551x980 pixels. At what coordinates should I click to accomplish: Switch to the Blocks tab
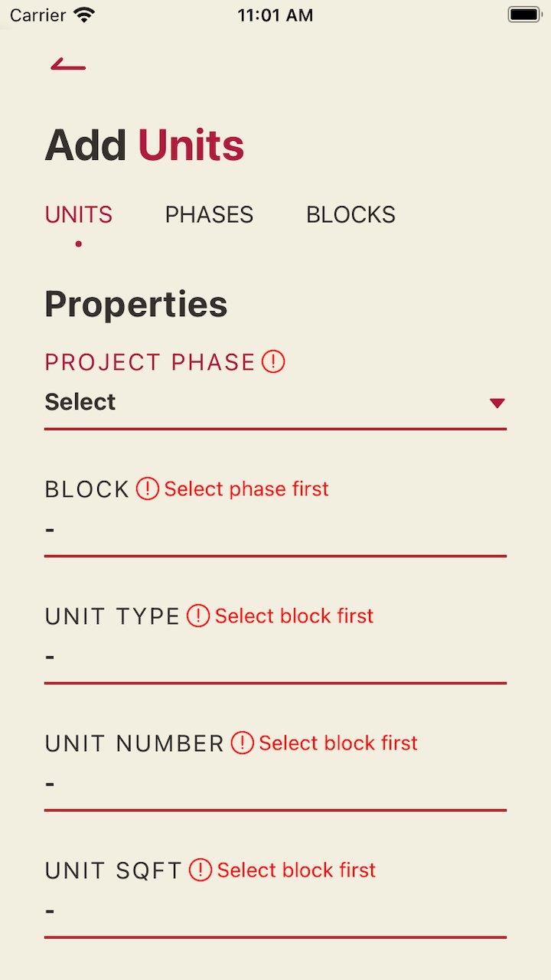[x=350, y=214]
